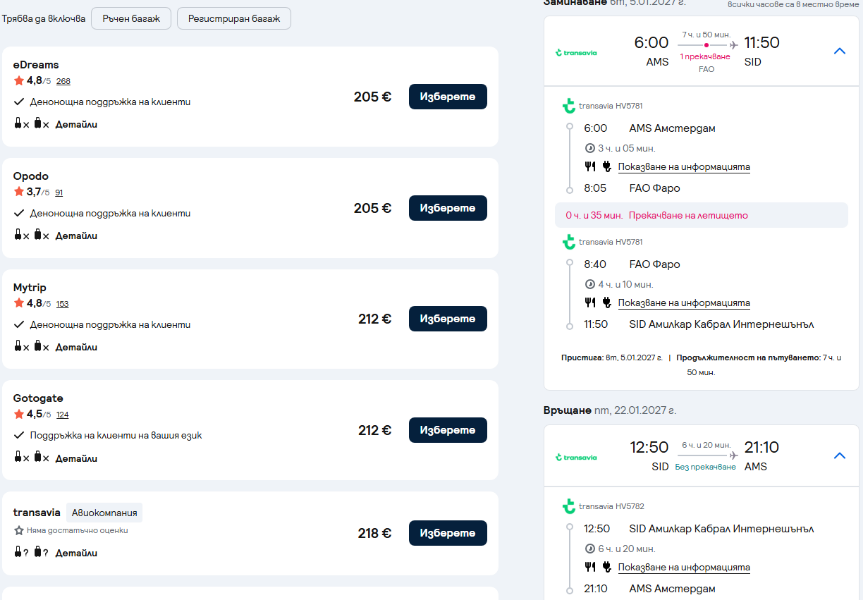The image size is (863, 600).
Task: Choose the Gotogate 212 € deal
Action: [447, 430]
